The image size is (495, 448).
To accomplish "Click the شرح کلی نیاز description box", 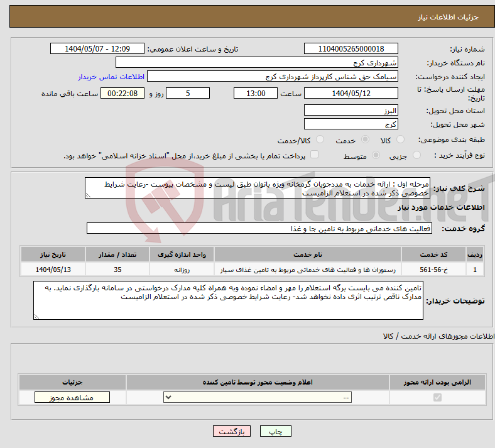I will 258,188.
